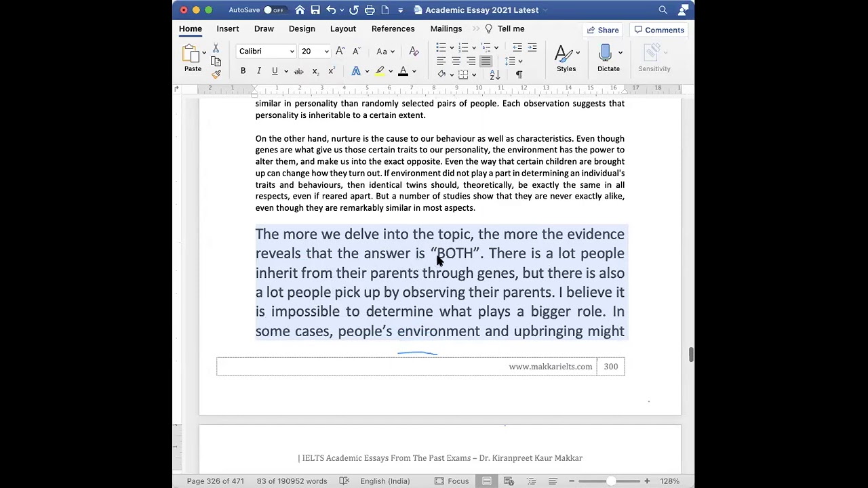The height and width of the screenshot is (488, 868).
Task: Cut selection with the scissors icon
Action: coord(216,49)
